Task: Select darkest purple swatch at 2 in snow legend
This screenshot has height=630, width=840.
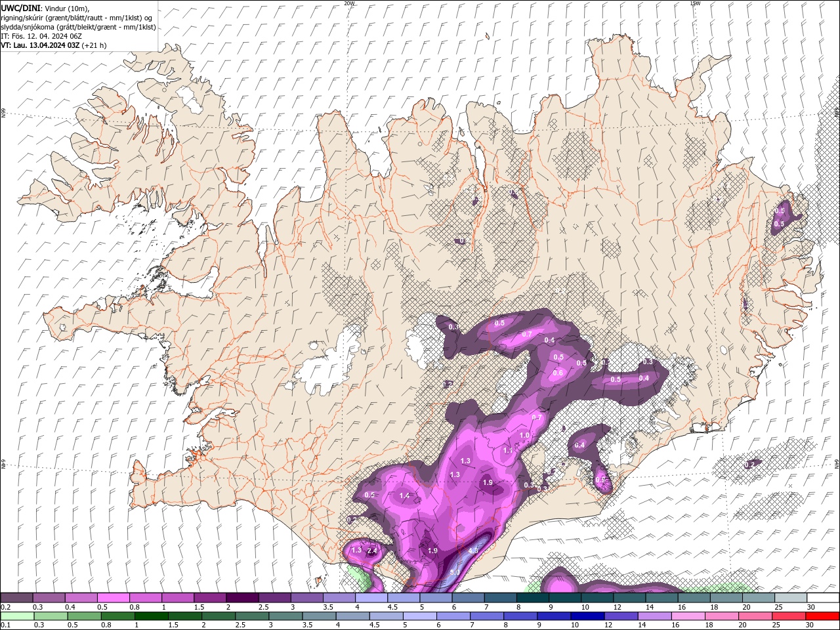Action: pyautogui.click(x=242, y=598)
